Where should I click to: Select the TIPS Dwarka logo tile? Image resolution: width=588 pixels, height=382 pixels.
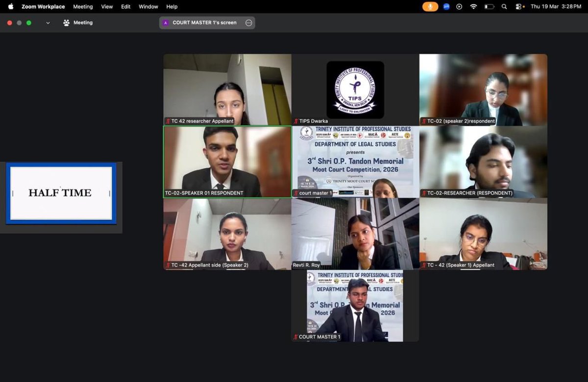click(355, 90)
